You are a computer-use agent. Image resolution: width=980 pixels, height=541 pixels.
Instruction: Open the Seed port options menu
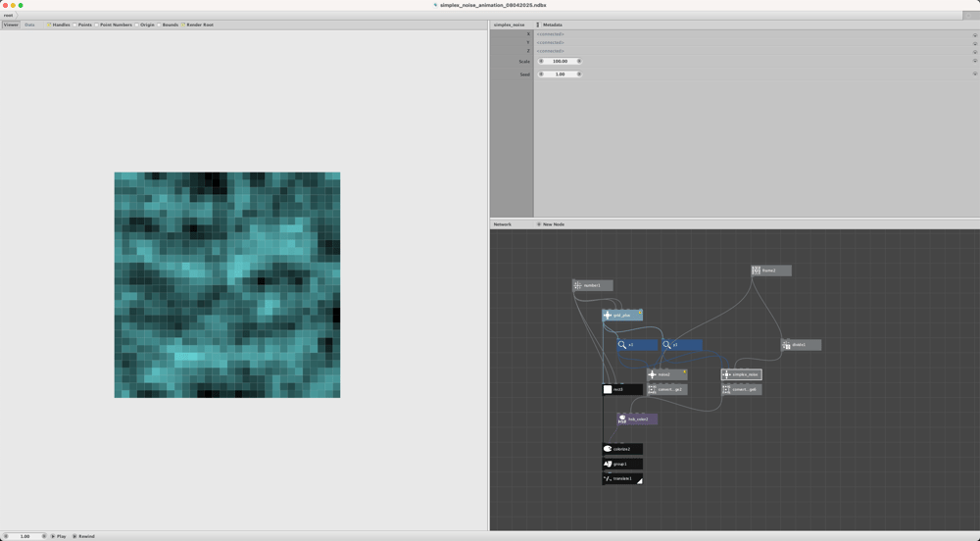coord(974,74)
